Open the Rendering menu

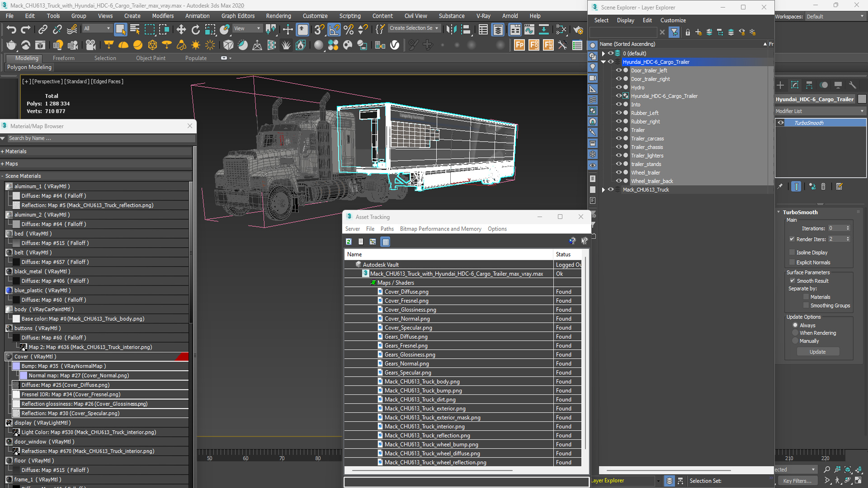click(278, 16)
